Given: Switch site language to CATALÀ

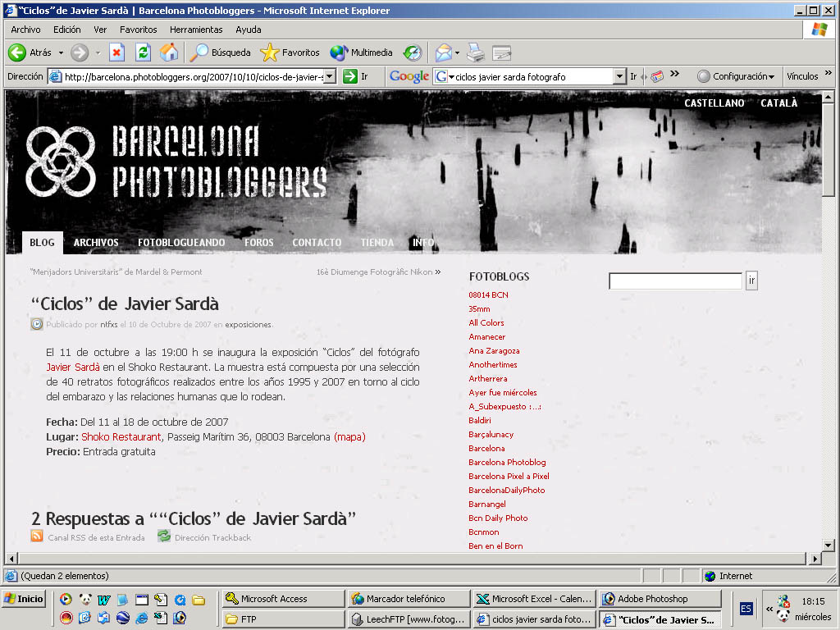Looking at the screenshot, I should (778, 103).
